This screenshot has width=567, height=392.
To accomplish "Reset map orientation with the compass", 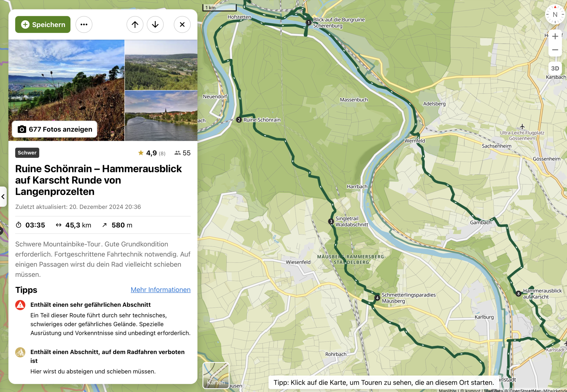I will (555, 14).
